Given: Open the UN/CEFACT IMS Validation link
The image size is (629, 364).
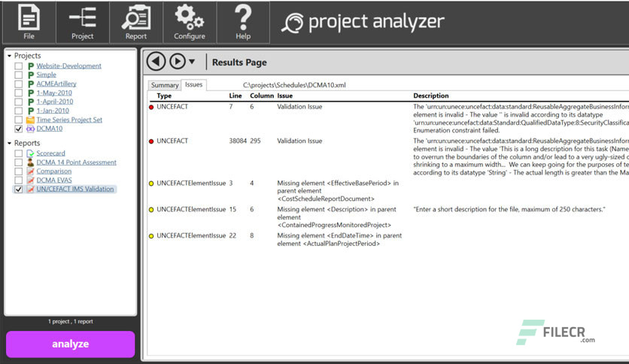Looking at the screenshot, I should [75, 189].
